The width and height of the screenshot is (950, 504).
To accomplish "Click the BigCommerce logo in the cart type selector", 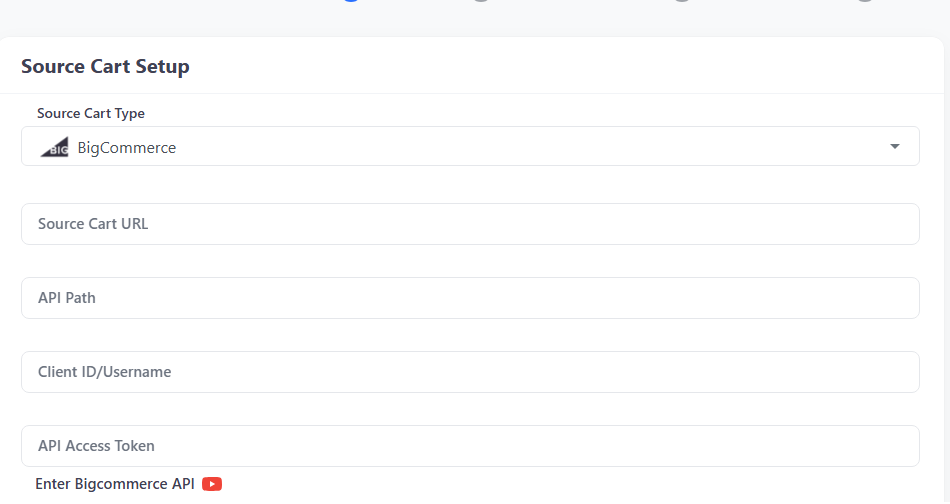I will (55, 147).
